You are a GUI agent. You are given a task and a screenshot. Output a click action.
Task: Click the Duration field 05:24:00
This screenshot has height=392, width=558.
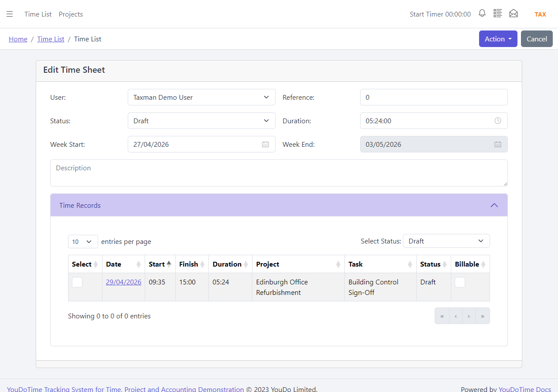point(434,121)
